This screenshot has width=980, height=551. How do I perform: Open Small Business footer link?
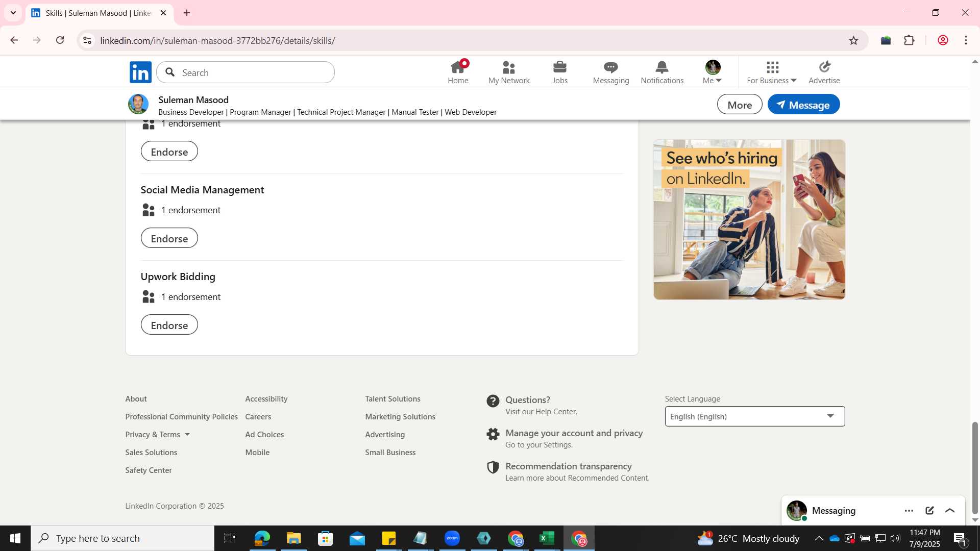(x=390, y=453)
